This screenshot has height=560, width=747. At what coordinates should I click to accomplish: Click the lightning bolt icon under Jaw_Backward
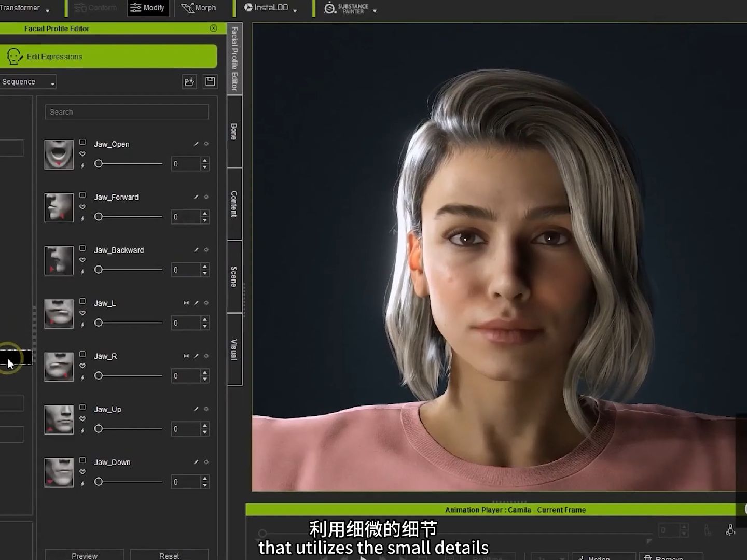click(82, 272)
